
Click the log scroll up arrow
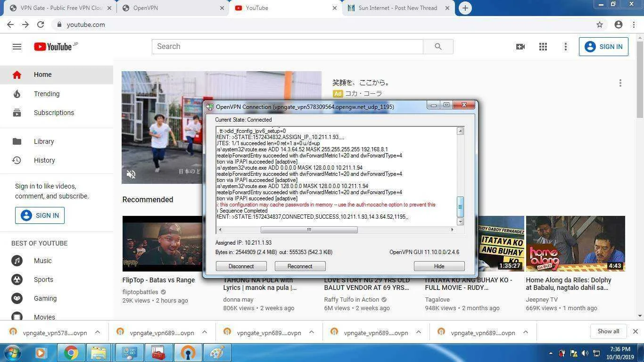click(x=460, y=131)
